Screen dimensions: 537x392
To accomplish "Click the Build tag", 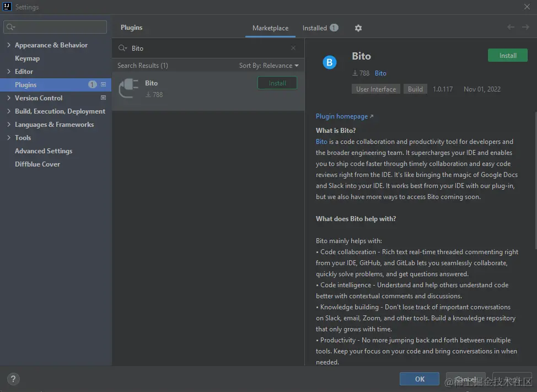I will (415, 89).
